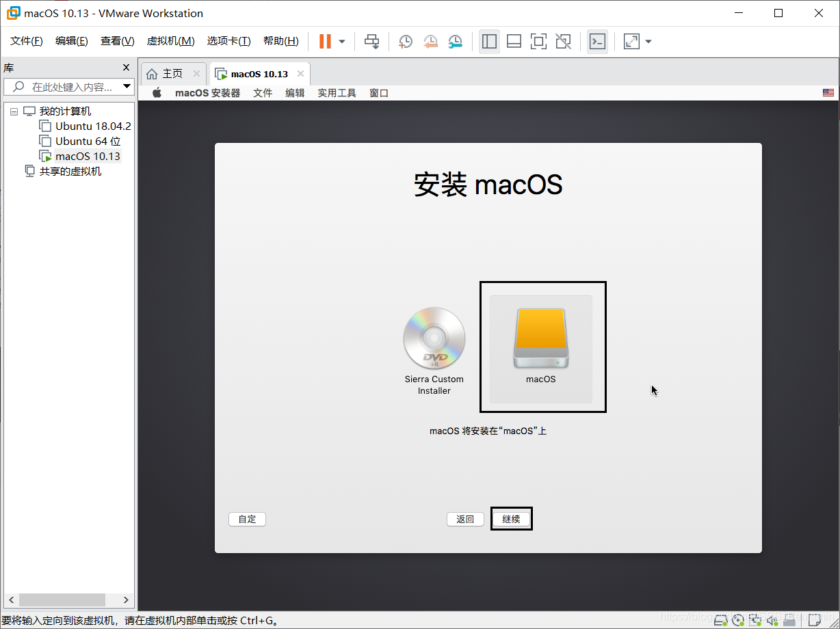The width and height of the screenshot is (840, 629).
Task: Click the stretch guest display icon
Action: click(x=631, y=42)
